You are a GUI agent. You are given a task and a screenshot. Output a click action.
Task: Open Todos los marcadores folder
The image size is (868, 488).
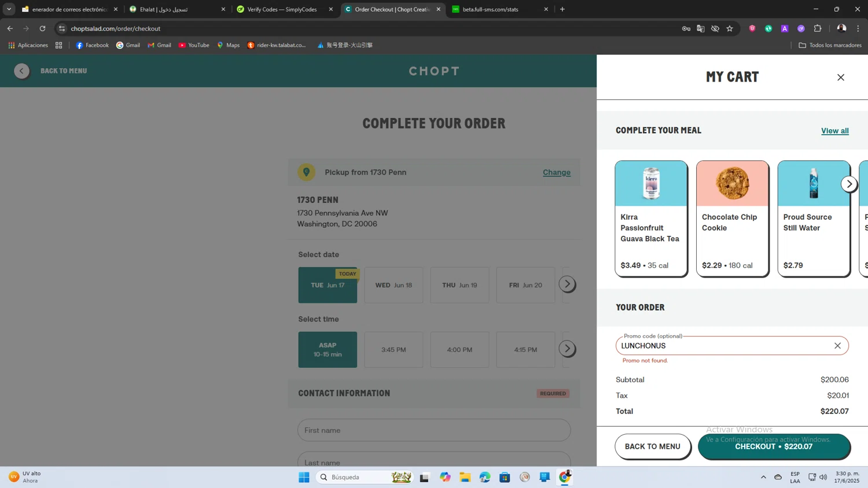point(830,45)
